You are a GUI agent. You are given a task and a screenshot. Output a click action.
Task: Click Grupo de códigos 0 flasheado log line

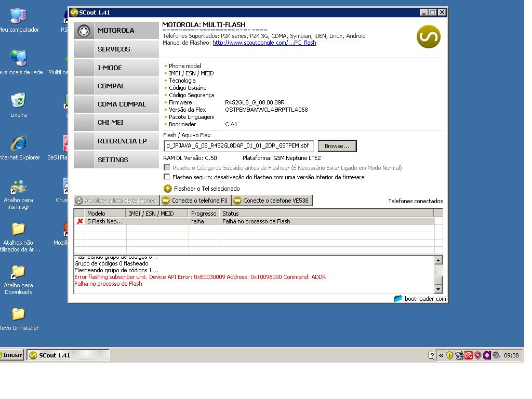click(111, 263)
